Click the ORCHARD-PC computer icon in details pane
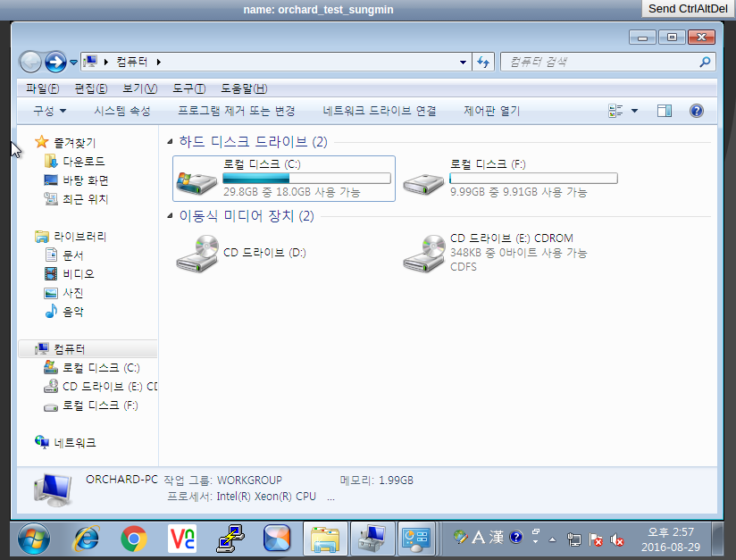The height and width of the screenshot is (560, 736). coord(53,490)
